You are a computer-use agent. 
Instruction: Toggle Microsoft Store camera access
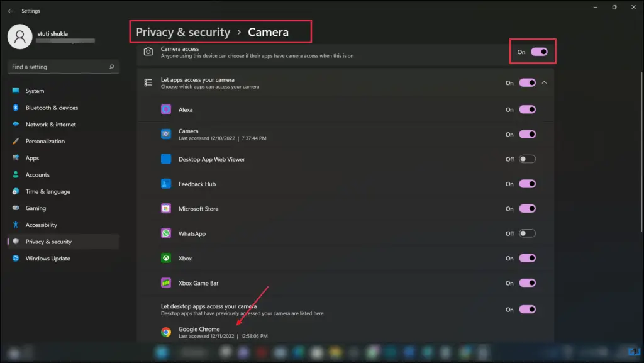click(x=528, y=209)
